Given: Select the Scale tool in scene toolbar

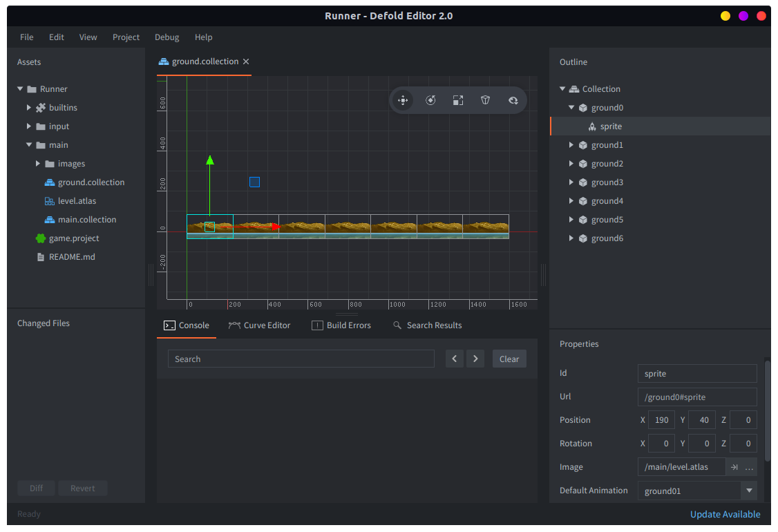Looking at the screenshot, I should [458, 100].
